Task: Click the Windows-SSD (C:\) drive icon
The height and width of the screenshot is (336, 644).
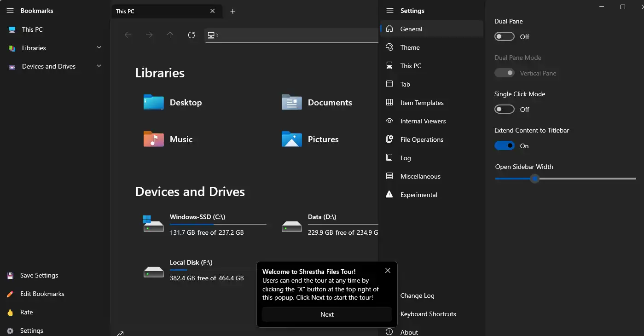Action: tap(153, 224)
